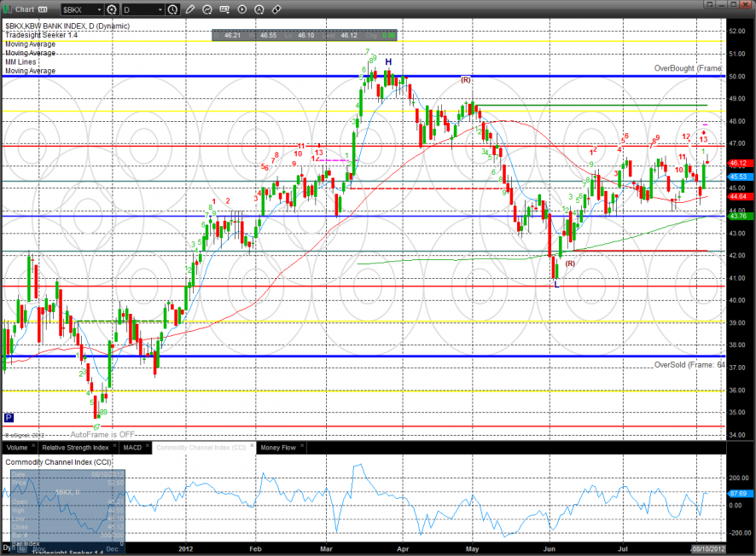Switch to the Relative Strength Index tab

(75, 447)
